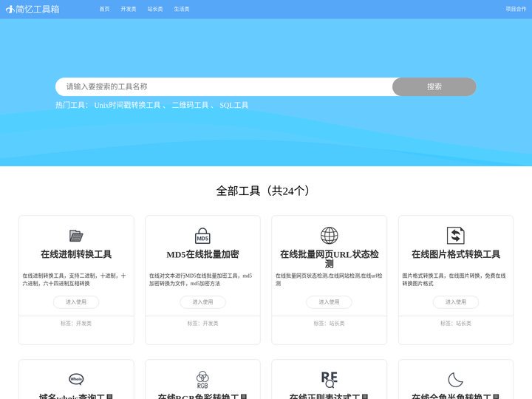
Task: Open the 首页 nav item
Action: pyautogui.click(x=104, y=9)
